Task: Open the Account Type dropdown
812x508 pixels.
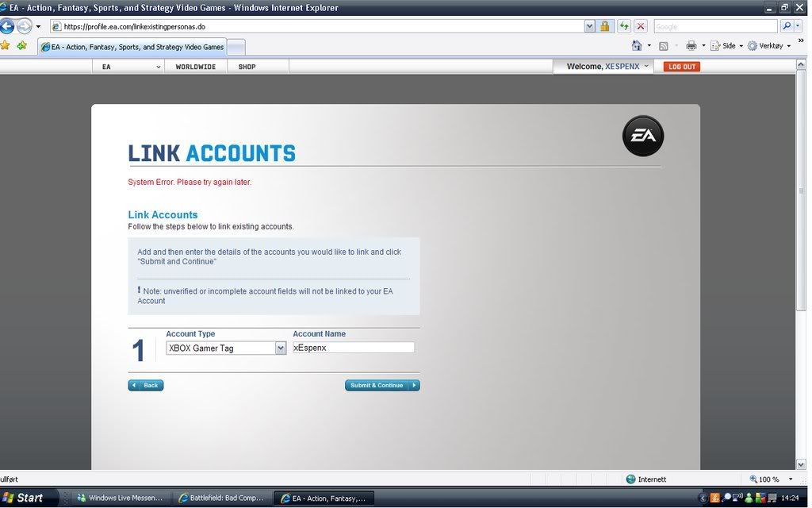Action: 226,348
